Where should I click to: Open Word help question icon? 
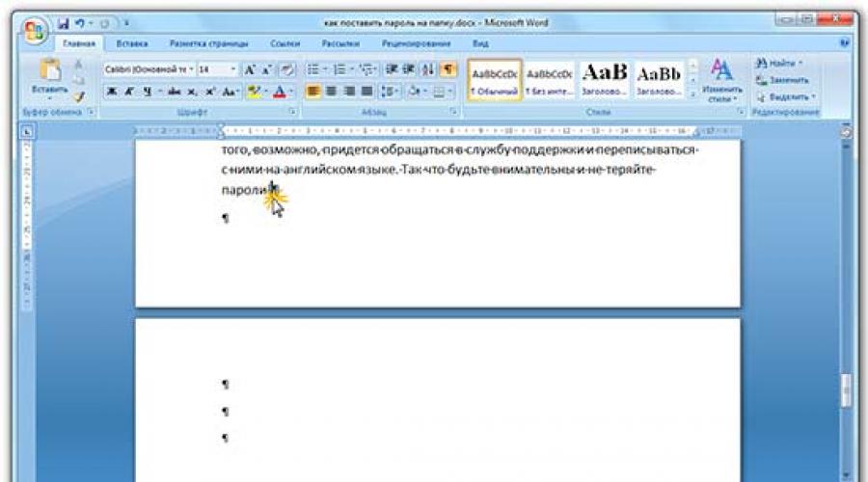(845, 43)
